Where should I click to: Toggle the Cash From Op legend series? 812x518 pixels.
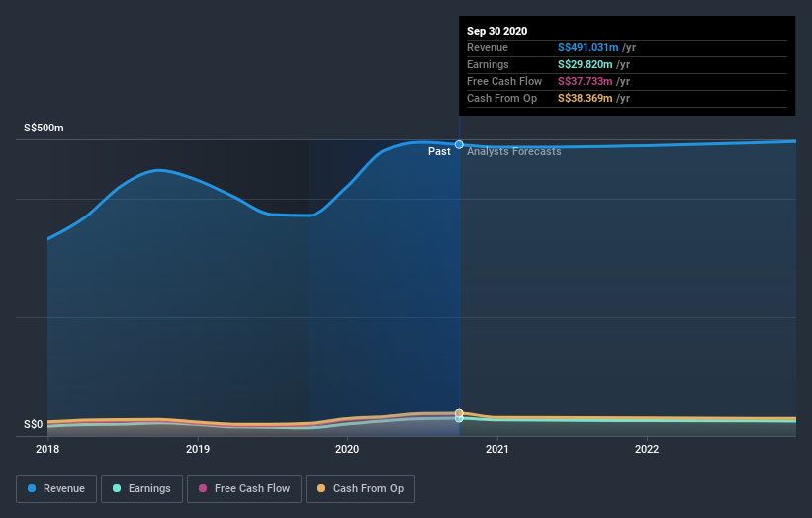(360, 489)
